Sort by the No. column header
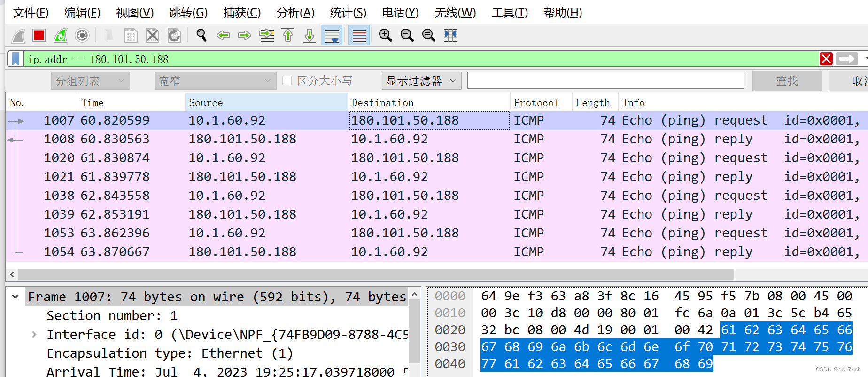The height and width of the screenshot is (377, 868). pos(41,102)
